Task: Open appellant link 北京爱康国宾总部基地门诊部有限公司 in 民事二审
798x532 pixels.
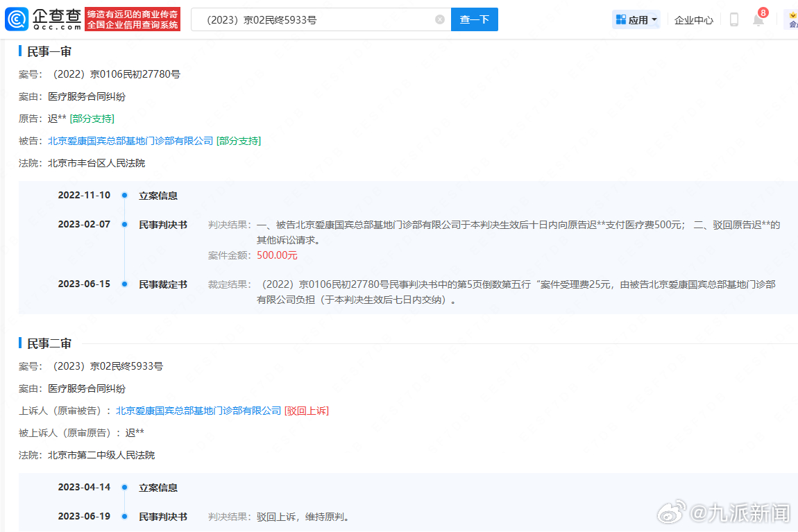Action: pos(198,411)
